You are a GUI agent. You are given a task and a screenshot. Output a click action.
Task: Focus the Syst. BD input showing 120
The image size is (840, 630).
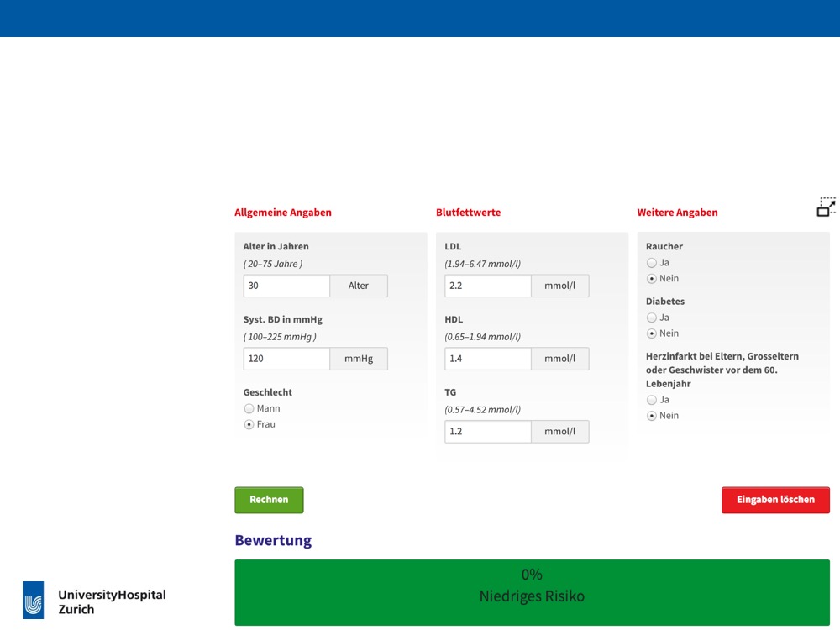point(286,359)
